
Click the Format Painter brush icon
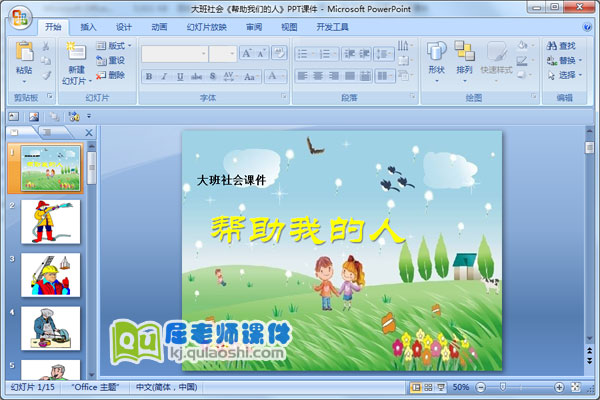point(46,75)
